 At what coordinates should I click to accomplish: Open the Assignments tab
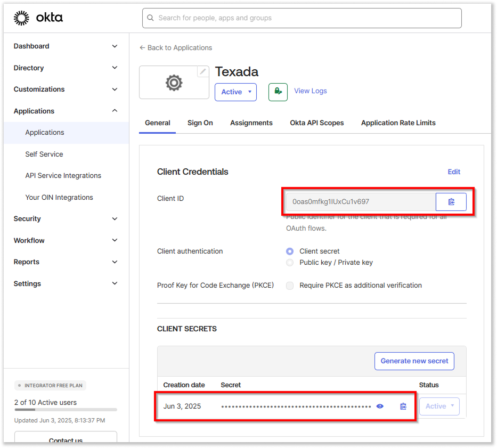[251, 123]
